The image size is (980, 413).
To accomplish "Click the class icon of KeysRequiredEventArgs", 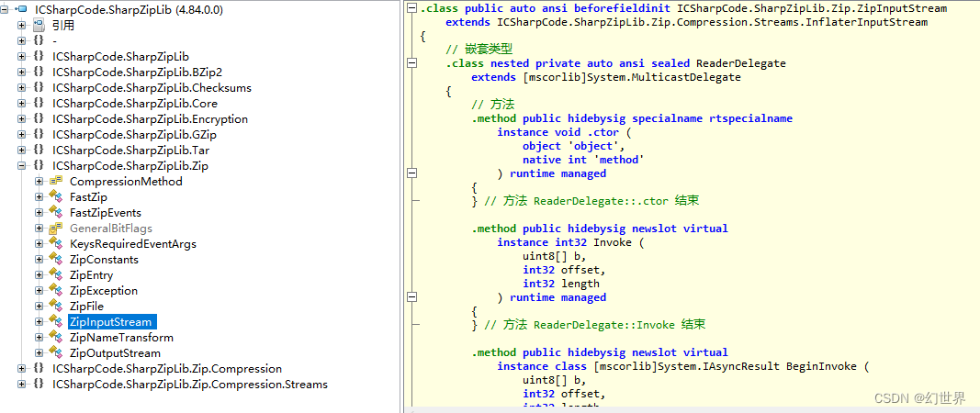I will 56,244.
